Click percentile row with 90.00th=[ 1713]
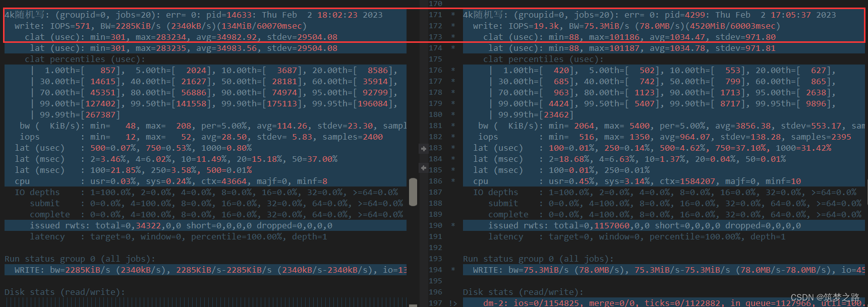868x307 pixels. point(662,93)
